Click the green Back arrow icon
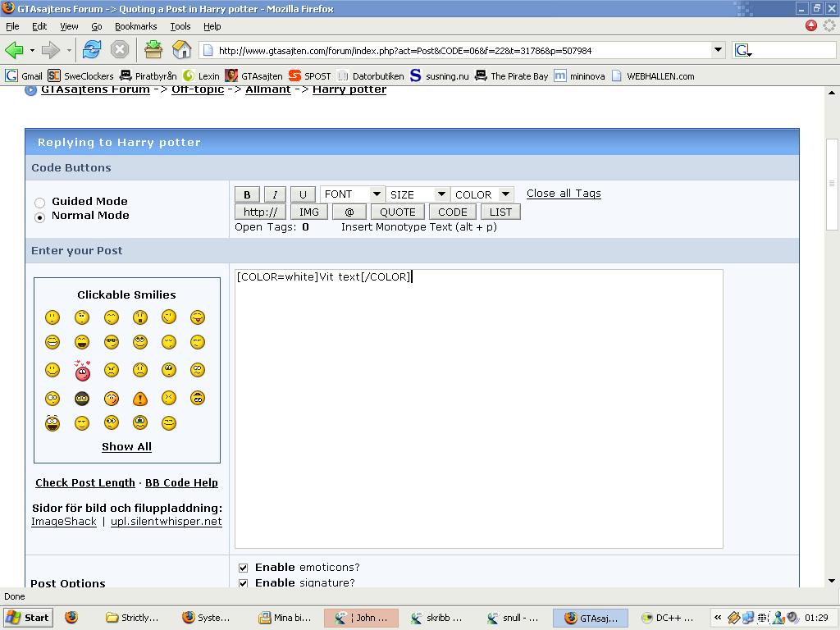The height and width of the screenshot is (630, 840). pyautogui.click(x=15, y=50)
